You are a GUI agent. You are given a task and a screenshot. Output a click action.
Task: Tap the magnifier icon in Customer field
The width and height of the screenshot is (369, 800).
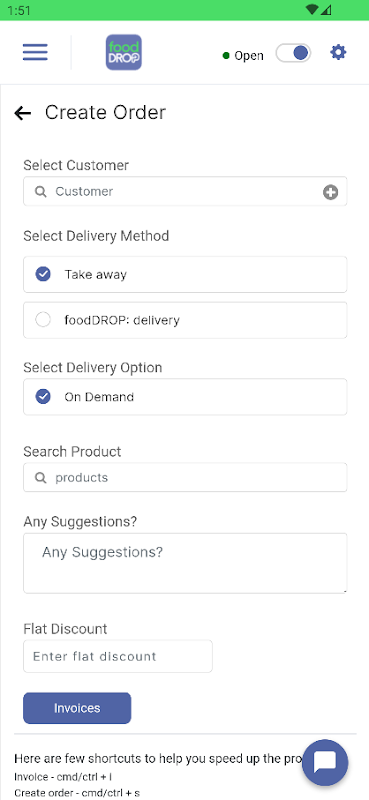[x=40, y=192]
